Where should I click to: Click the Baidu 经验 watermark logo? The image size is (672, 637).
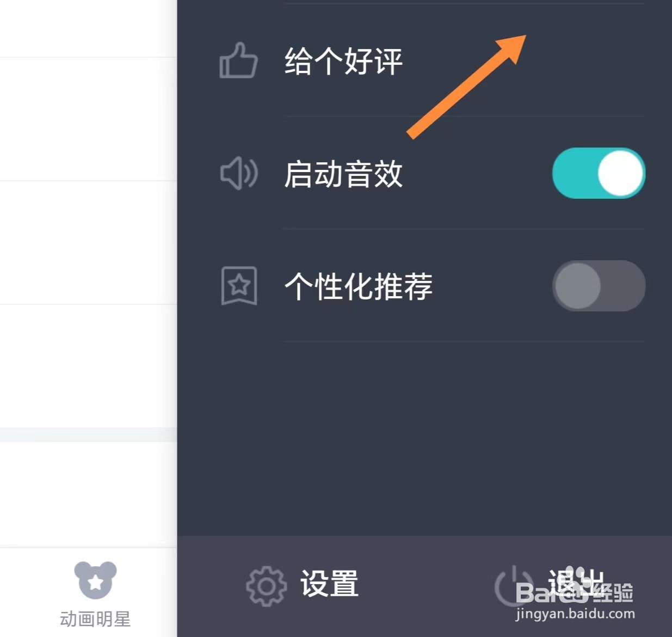(574, 592)
